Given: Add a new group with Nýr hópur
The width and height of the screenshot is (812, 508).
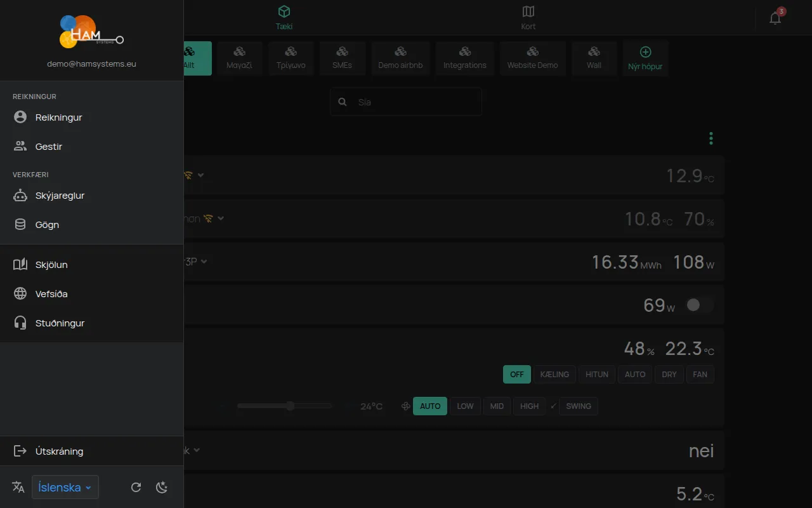Looking at the screenshot, I should pos(645,58).
